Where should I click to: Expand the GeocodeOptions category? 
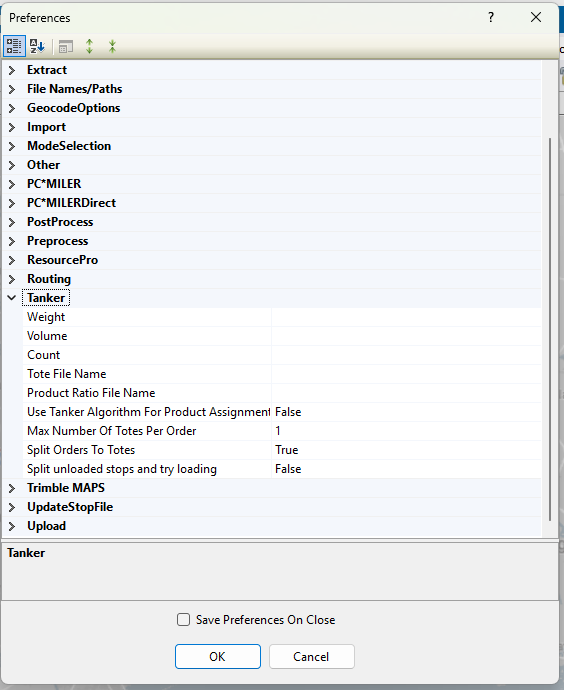tap(12, 108)
